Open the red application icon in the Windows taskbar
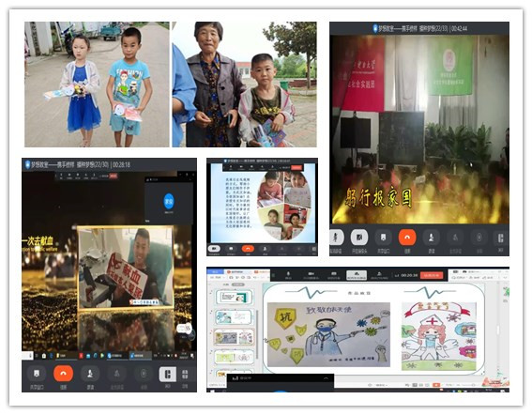532x415 pixels. click(81, 356)
